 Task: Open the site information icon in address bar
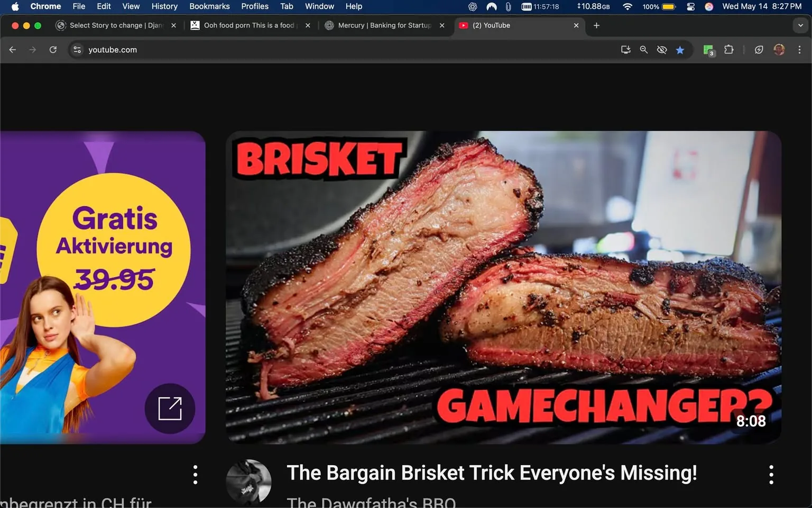[x=77, y=49]
